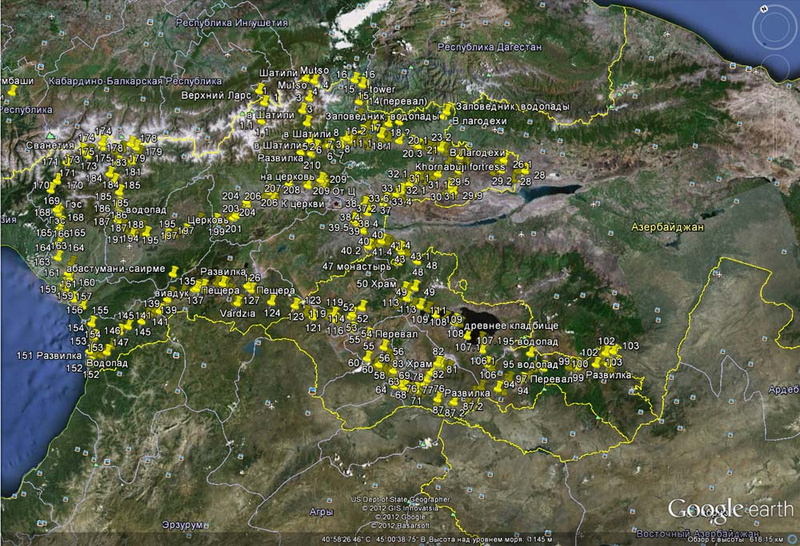Select the 'древнее кладбище' placemark label
Viewport: 800px width, 546px height.
click(511, 326)
